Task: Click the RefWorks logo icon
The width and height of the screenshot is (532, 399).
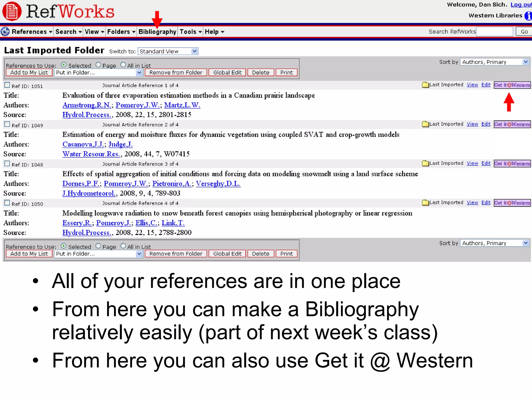Action: pyautogui.click(x=12, y=11)
